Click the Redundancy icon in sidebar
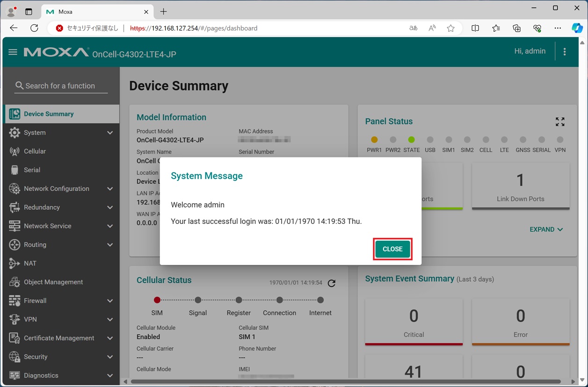This screenshot has height=387, width=588. coord(15,208)
